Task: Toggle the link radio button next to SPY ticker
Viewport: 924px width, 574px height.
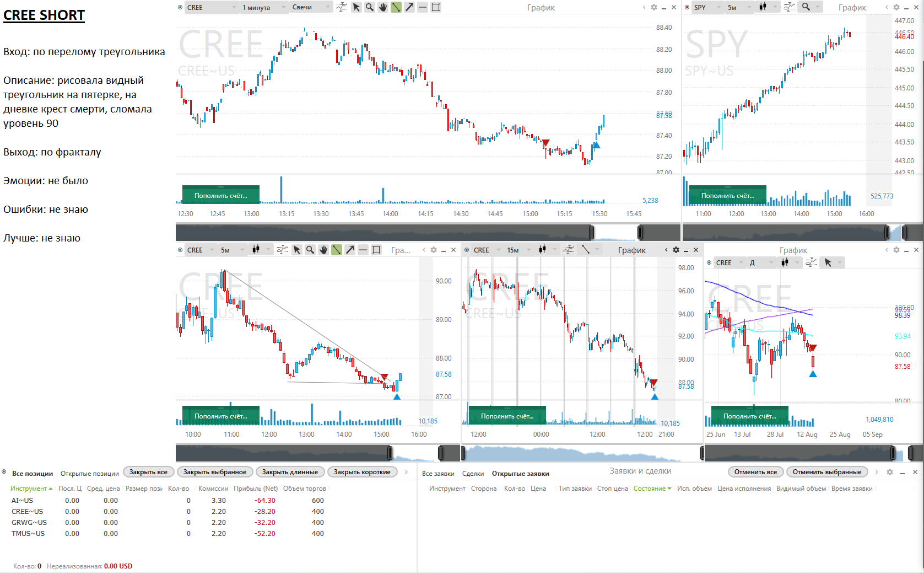Action: click(687, 7)
